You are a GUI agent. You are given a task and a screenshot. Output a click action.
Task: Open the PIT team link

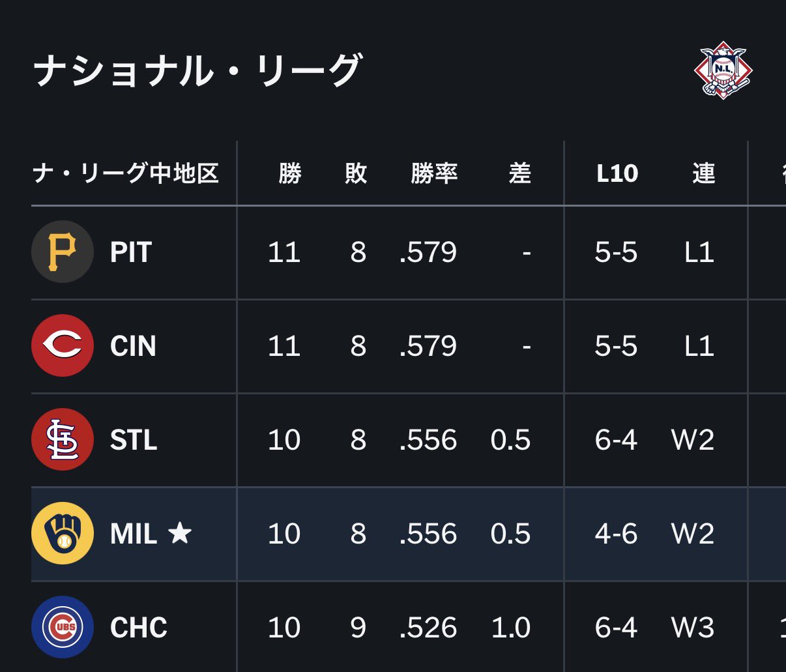click(131, 252)
